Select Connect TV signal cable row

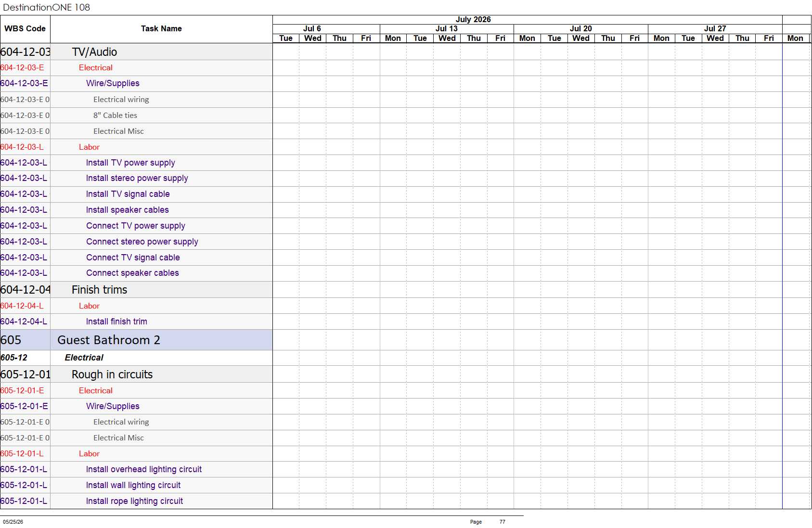point(136,258)
